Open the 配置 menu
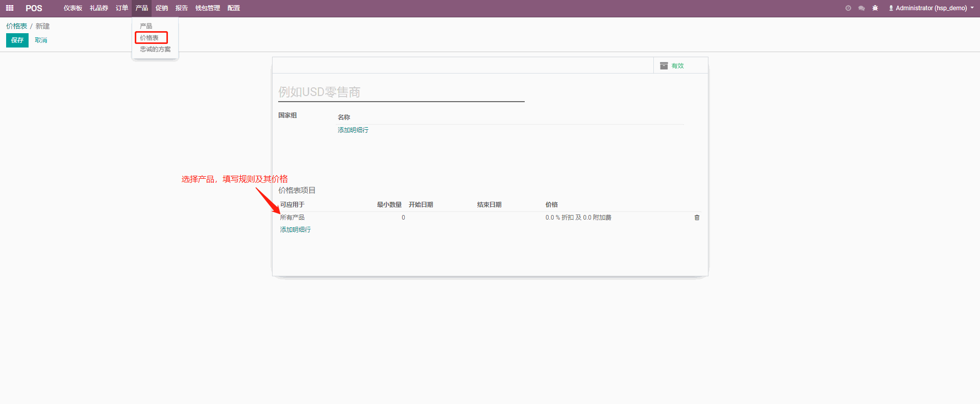This screenshot has width=980, height=404. point(234,8)
